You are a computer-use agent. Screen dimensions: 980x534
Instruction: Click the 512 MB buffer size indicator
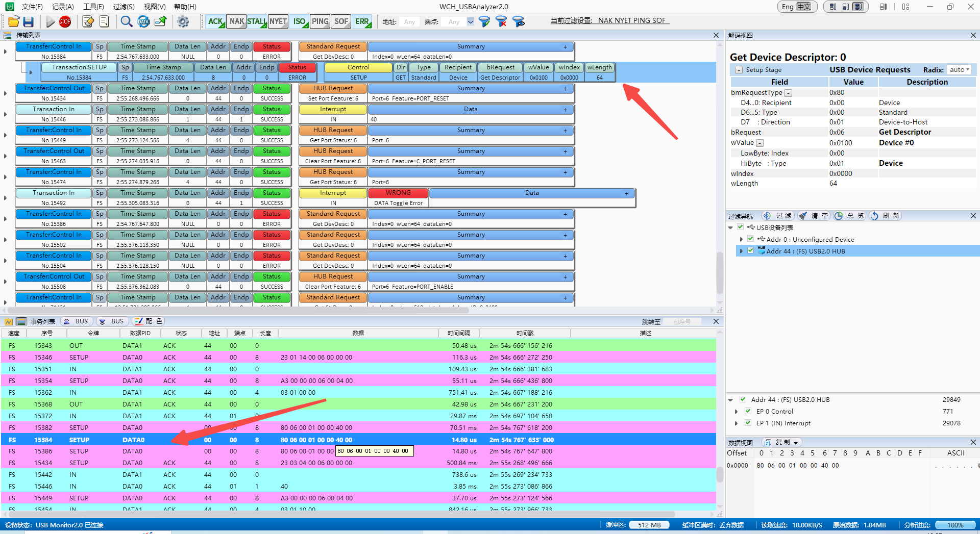[649, 525]
